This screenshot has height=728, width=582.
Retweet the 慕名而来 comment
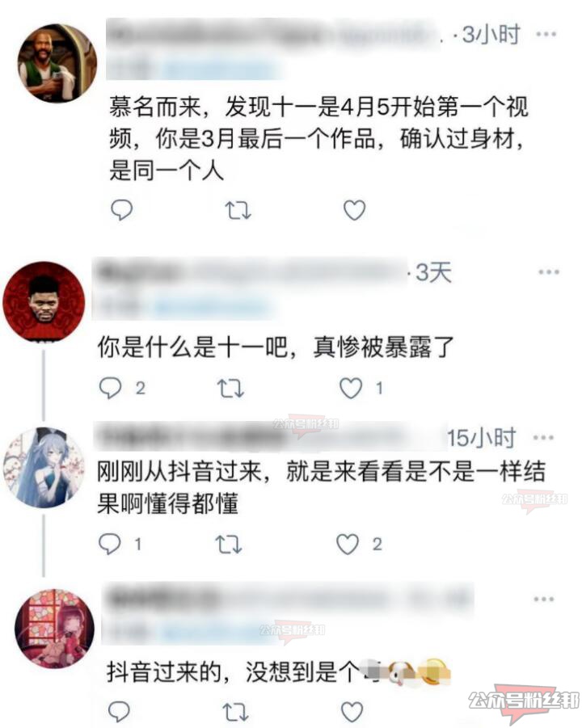pos(238,210)
